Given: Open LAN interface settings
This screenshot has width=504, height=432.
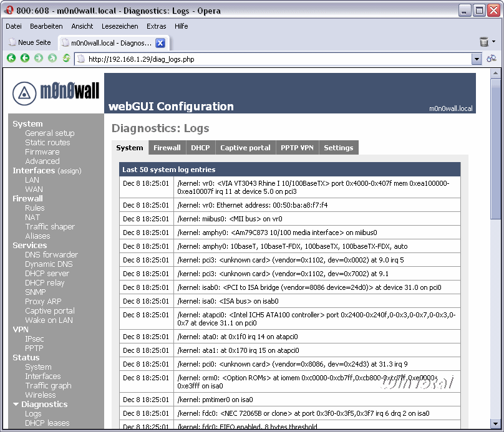Looking at the screenshot, I should click(x=32, y=180).
